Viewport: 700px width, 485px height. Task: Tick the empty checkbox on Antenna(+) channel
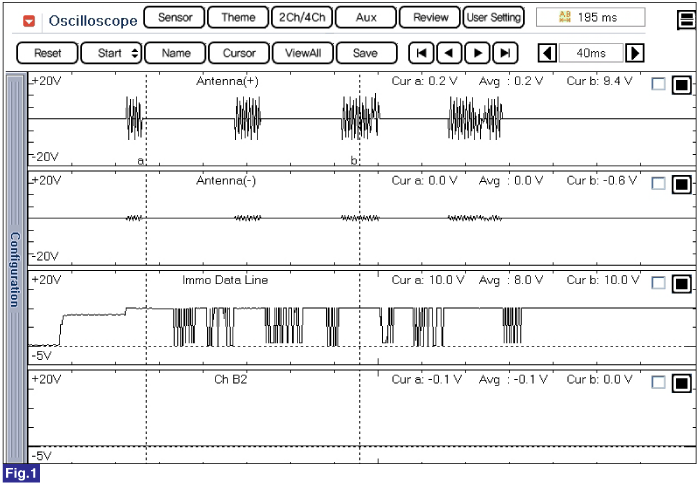point(658,84)
